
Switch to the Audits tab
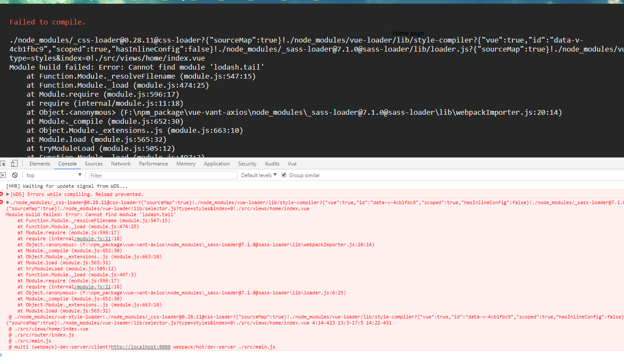[x=272, y=164]
